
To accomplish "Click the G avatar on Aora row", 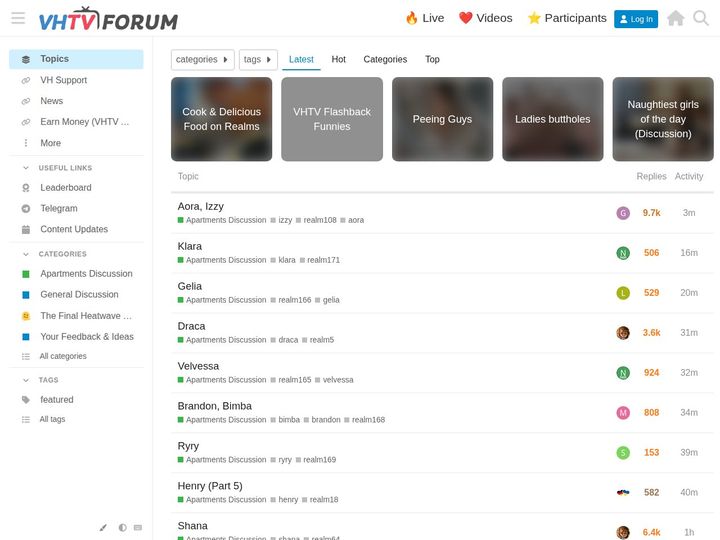I will 623,213.
